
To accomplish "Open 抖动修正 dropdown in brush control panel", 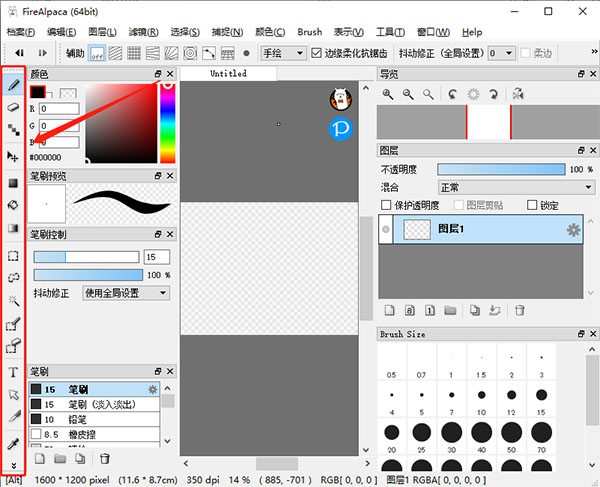I will 125,293.
